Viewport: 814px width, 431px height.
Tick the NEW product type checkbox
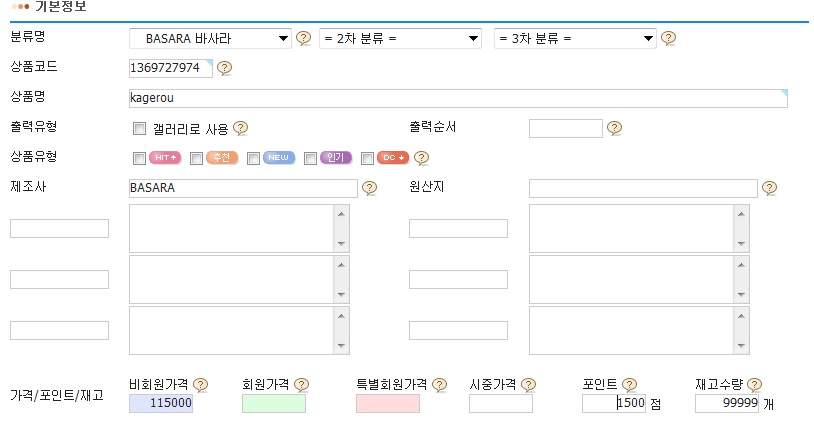pos(253,158)
